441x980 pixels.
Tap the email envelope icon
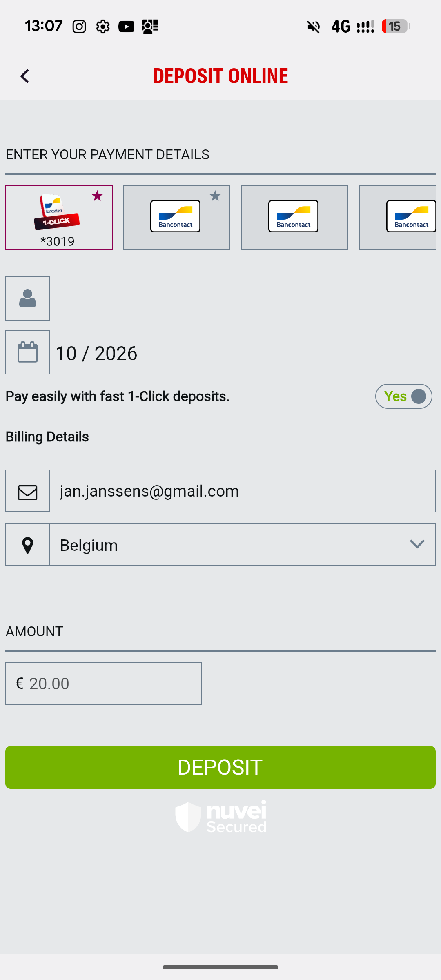pos(27,492)
